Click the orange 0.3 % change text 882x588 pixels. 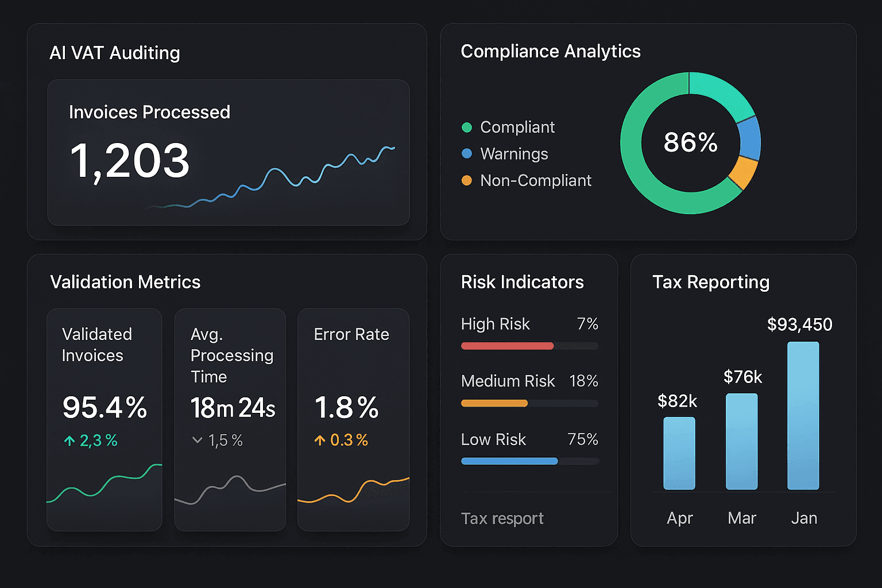[349, 440]
